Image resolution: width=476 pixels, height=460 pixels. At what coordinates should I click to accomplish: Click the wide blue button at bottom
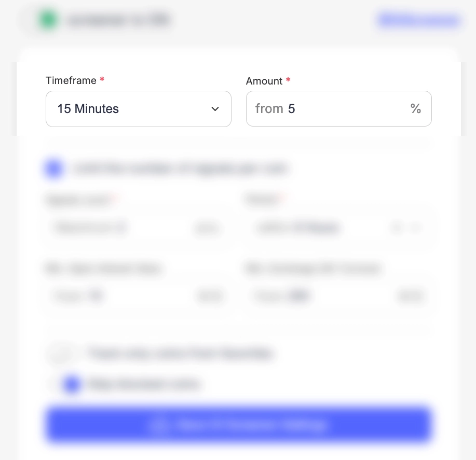[239, 425]
